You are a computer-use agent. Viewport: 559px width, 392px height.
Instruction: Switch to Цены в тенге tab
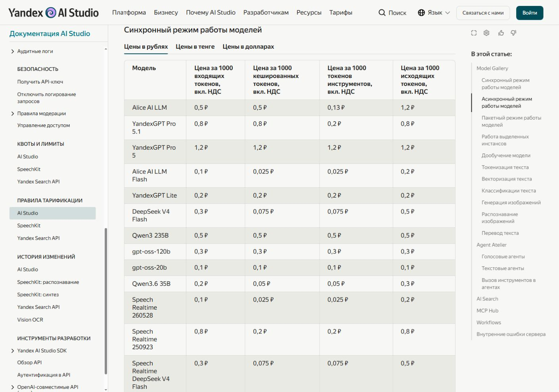[x=195, y=47]
